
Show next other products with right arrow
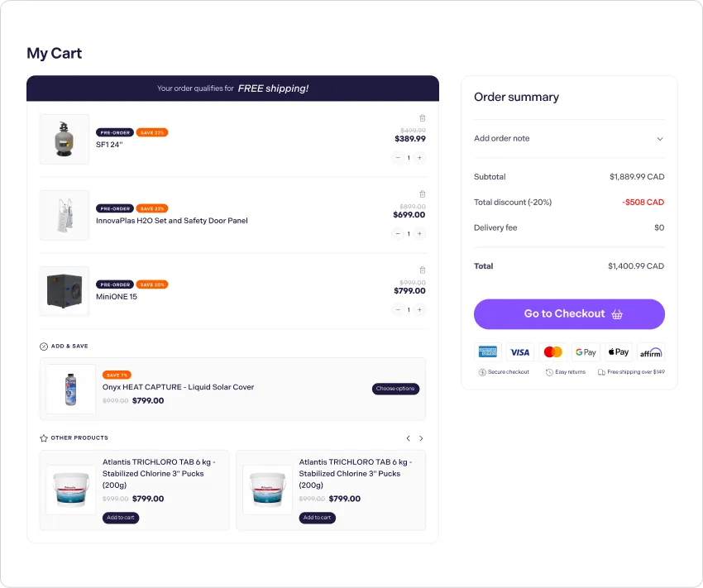421,438
